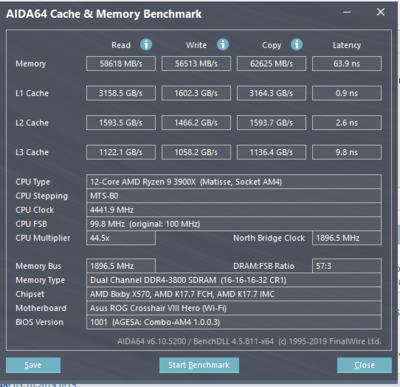Screen dimensions: 400x387
Task: Select the Memory Latency 63.9 ns cell
Action: (347, 64)
